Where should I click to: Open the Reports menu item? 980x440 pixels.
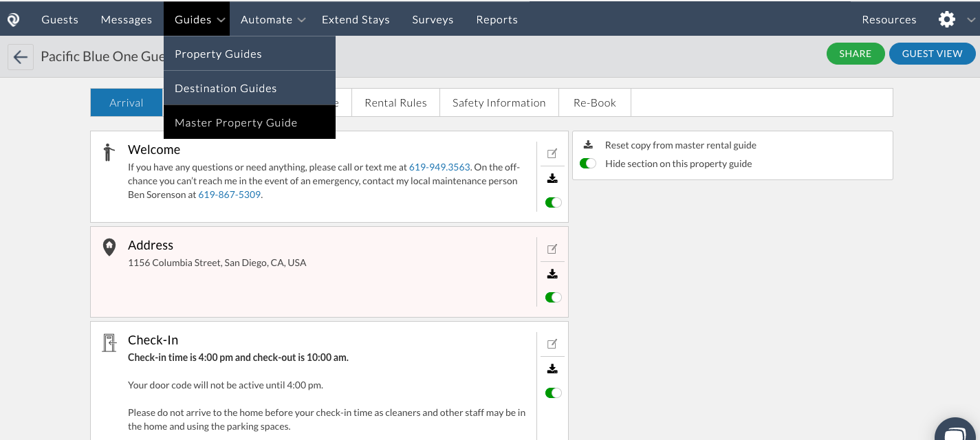[x=497, y=19]
